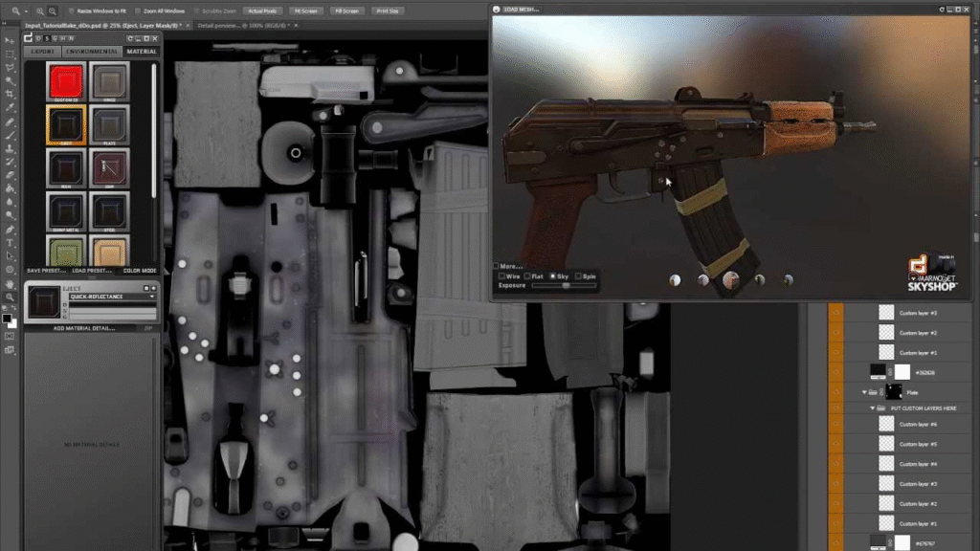Select the Plate material thumbnail
The height and width of the screenshot is (551, 980).
(108, 124)
